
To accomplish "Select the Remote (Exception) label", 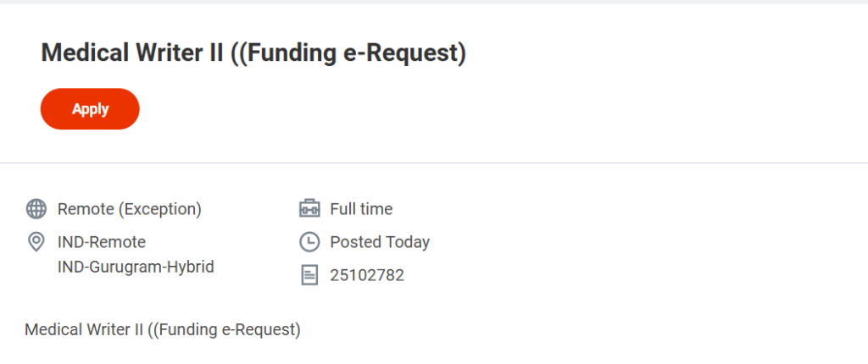I will tap(129, 209).
